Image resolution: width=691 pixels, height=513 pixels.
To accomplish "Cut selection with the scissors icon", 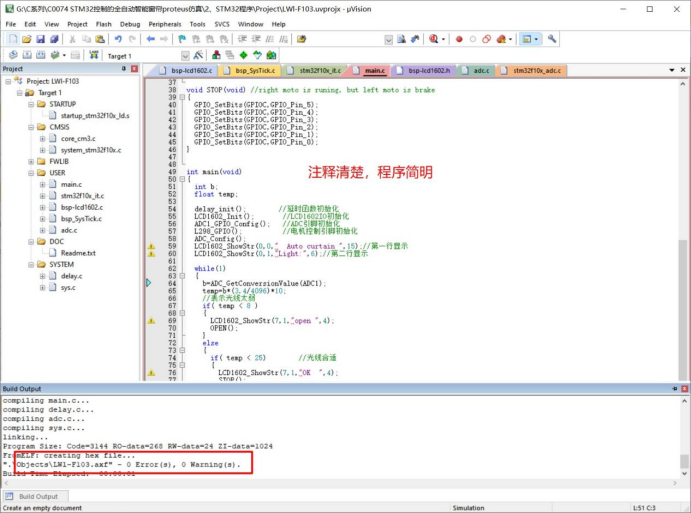I will tap(72, 39).
